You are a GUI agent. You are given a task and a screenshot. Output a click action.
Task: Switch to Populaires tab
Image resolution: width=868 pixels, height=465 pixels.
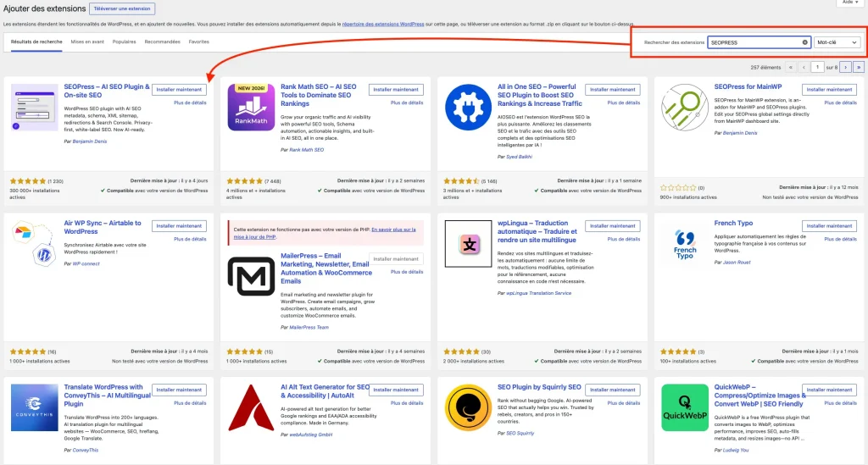[x=124, y=42]
